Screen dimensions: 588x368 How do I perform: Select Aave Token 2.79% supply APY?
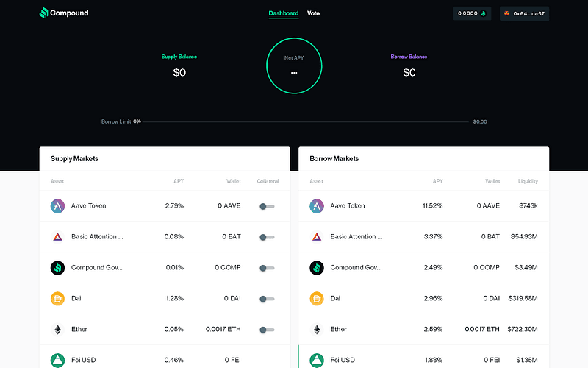(x=174, y=206)
